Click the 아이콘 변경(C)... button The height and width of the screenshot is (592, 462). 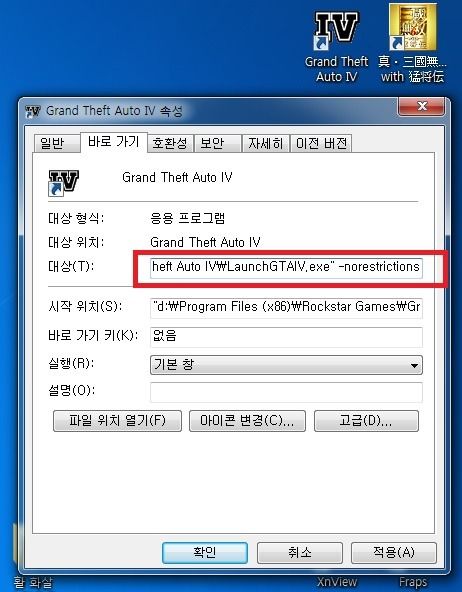point(247,421)
